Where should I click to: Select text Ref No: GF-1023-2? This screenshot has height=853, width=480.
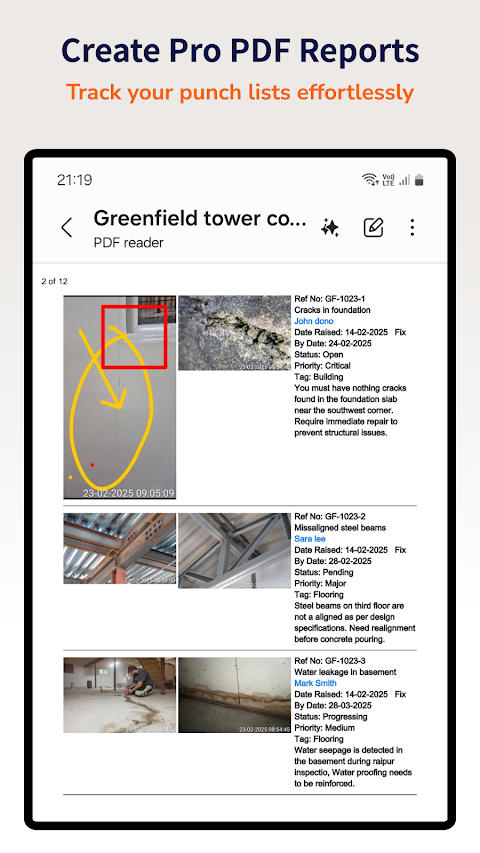[330, 516]
